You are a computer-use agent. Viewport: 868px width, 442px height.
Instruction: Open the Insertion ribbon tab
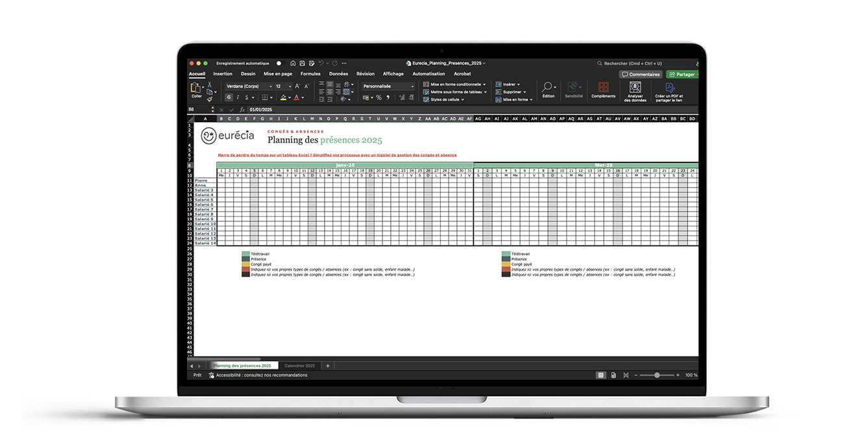pos(223,74)
